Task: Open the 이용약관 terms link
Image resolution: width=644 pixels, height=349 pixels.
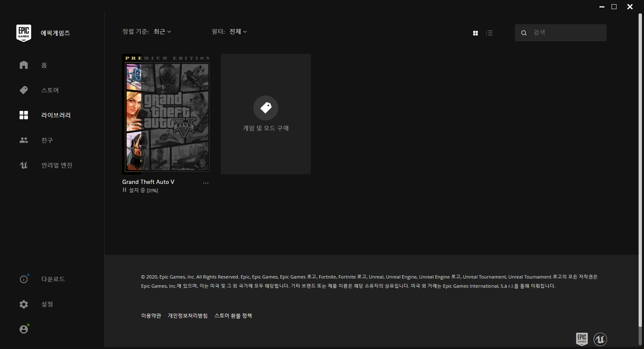Action: click(151, 316)
